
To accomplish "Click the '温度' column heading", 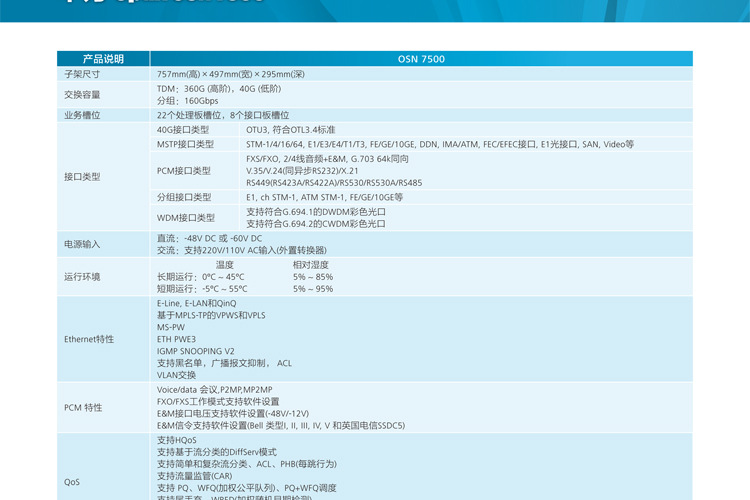I will click(224, 265).
